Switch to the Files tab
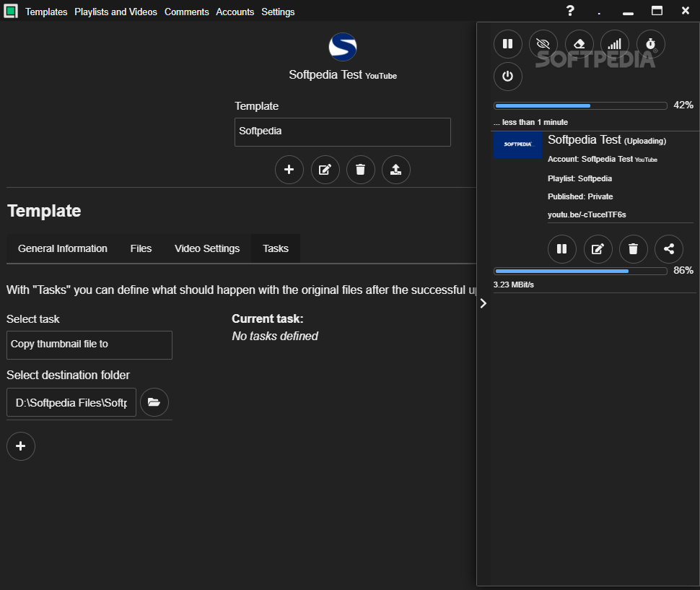Viewport: 700px width, 590px height. tap(141, 248)
